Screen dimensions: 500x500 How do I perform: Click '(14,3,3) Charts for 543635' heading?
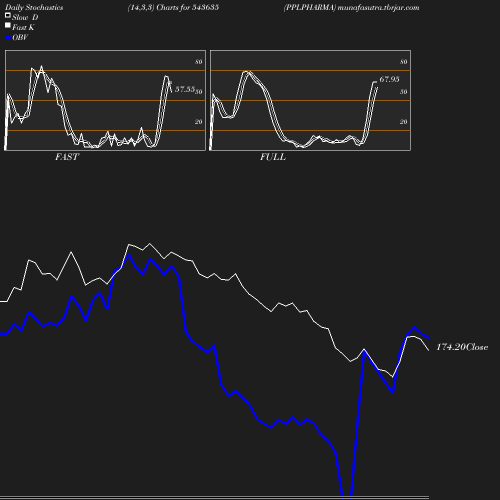[x=173, y=7]
